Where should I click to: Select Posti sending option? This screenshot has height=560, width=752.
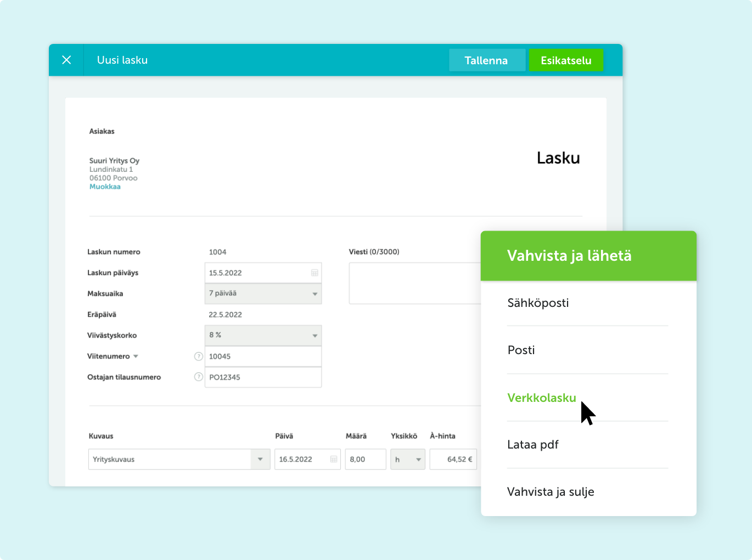(521, 350)
